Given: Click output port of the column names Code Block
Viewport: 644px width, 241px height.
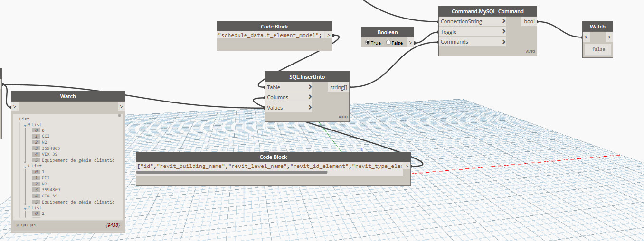Looking at the screenshot, I should [x=407, y=167].
